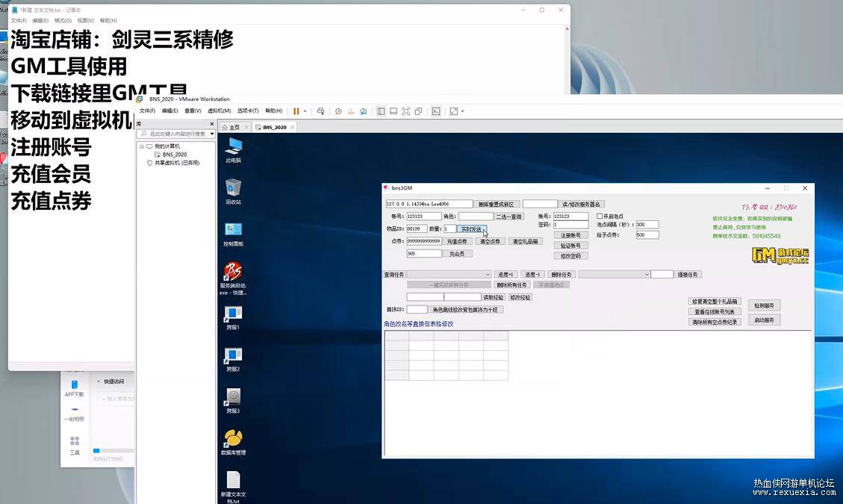
Task: Click the 工具 icon in background window
Action: [x=74, y=445]
